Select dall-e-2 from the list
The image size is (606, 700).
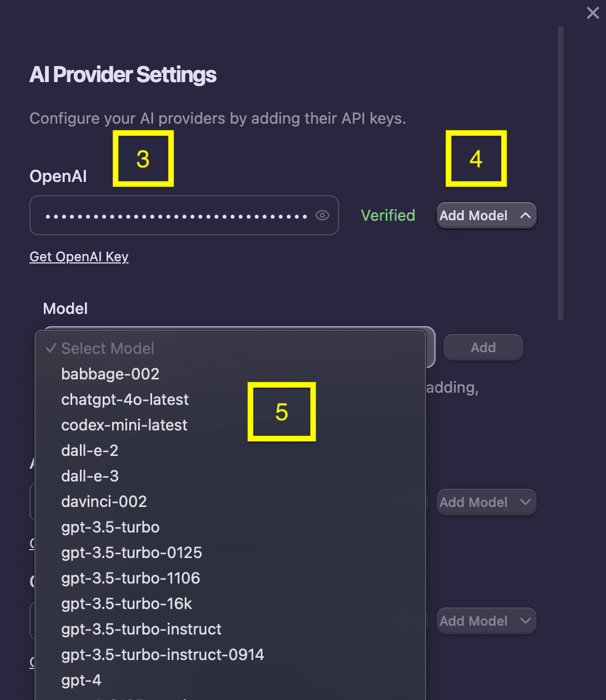click(89, 450)
